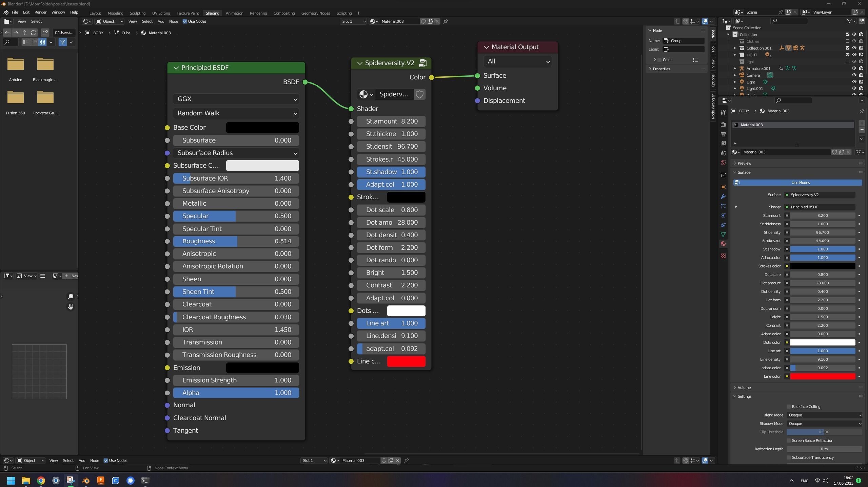Open the Modifier wrench properties tab
Screen dimensions: 868x487
pos(723,196)
